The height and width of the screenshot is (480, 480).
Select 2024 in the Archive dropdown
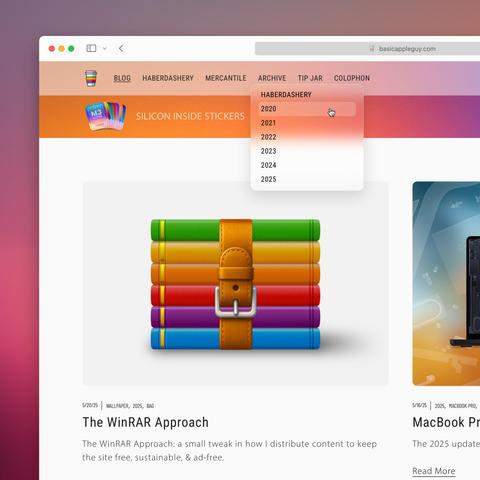(x=268, y=165)
